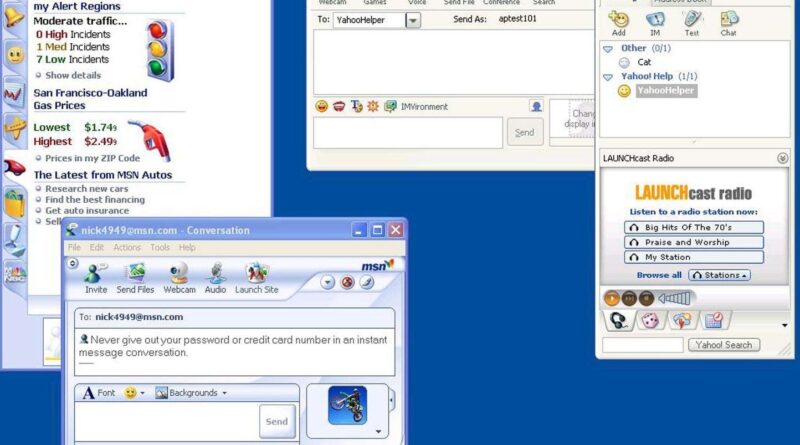Click shopping bag tab in MSN sidebar
The height and width of the screenshot is (445, 800).
point(15,203)
